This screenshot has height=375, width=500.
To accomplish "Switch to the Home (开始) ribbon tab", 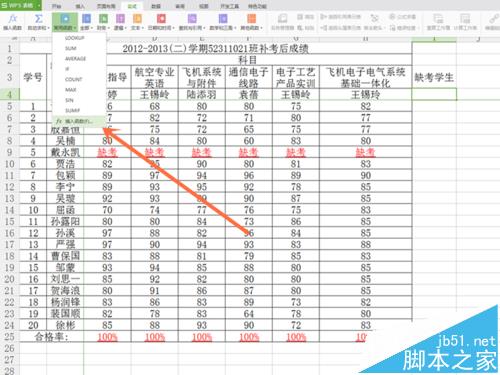I will (57, 6).
